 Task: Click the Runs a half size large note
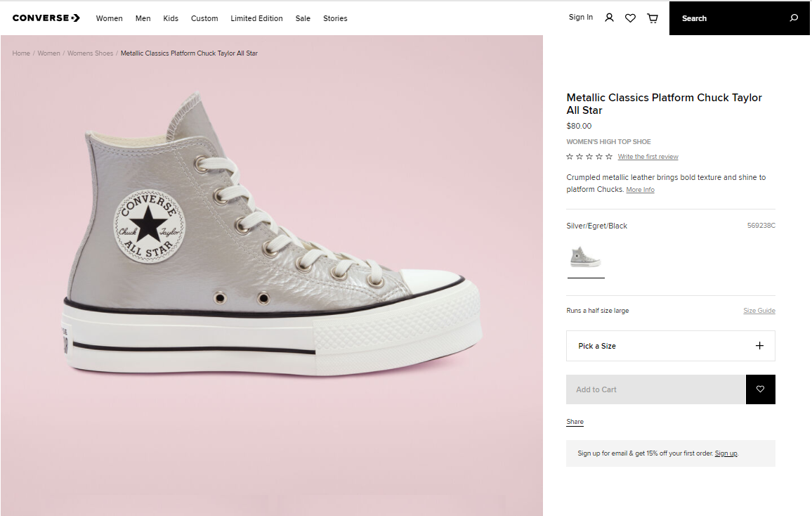point(598,310)
